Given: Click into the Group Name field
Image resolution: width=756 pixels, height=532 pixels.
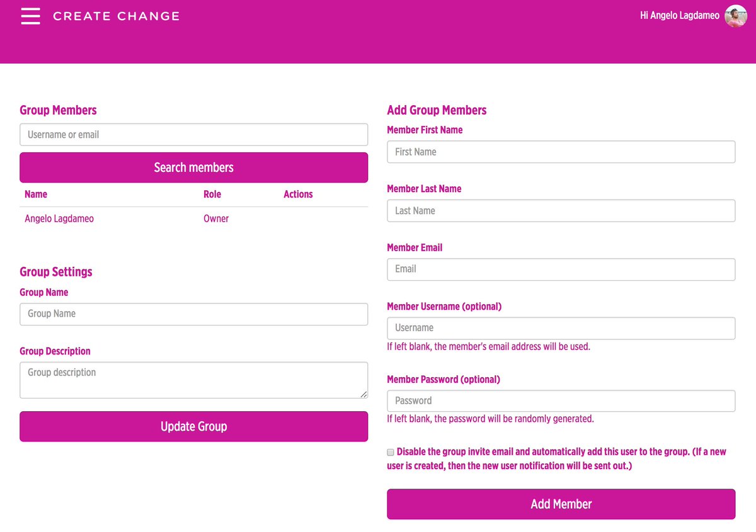Looking at the screenshot, I should pos(194,314).
